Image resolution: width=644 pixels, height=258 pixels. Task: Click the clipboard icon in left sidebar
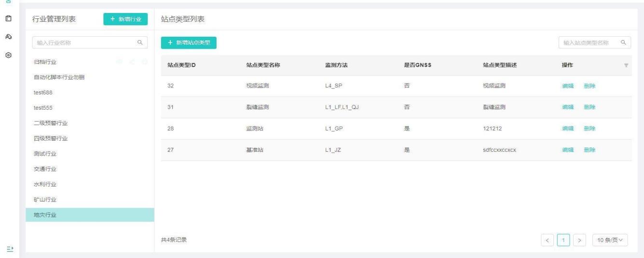(8, 19)
